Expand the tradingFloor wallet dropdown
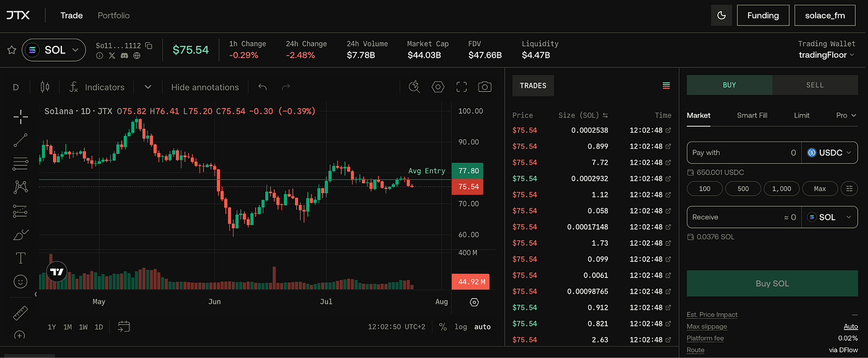Screen dimensions: 868x358 click(x=826, y=55)
